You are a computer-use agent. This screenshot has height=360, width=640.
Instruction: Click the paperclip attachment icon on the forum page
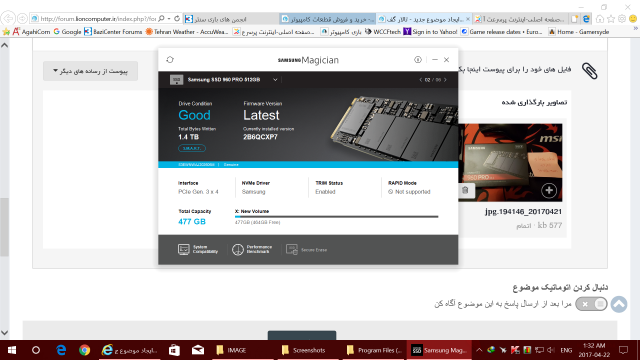tap(589, 71)
